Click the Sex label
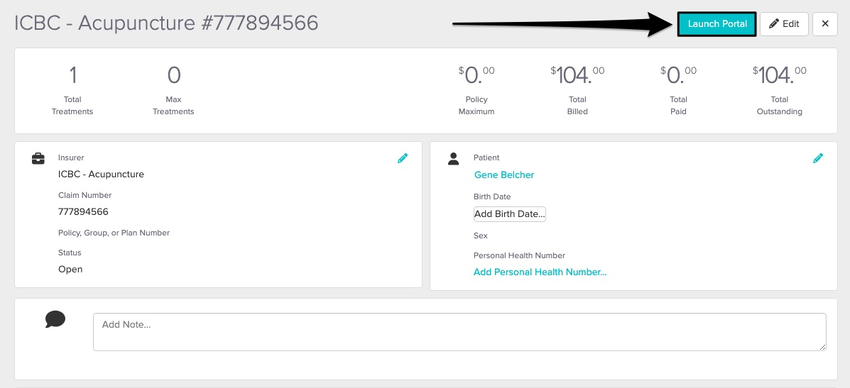 coord(480,236)
